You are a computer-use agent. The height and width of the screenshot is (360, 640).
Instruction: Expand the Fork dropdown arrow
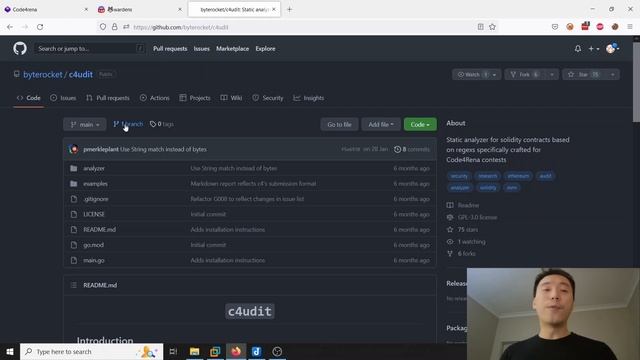(552, 75)
